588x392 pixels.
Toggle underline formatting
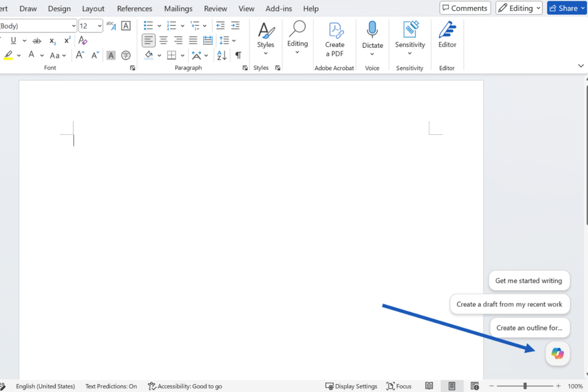click(13, 40)
